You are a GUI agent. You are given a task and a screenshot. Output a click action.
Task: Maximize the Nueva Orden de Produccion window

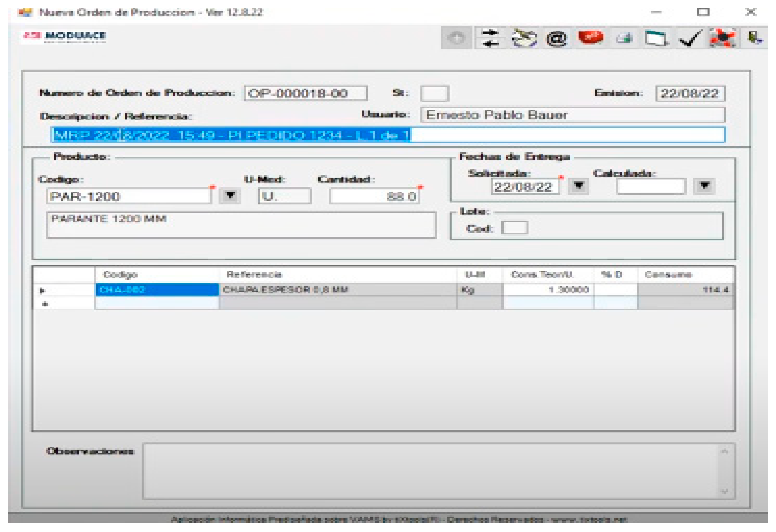tap(703, 12)
